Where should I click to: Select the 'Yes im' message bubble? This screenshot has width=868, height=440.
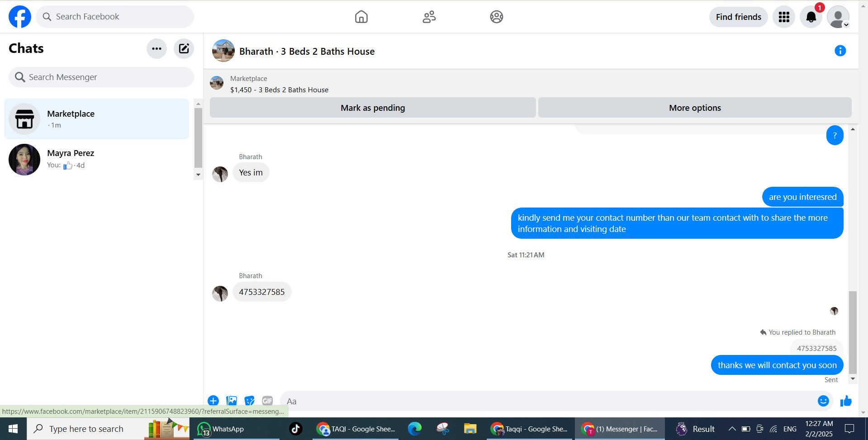pos(251,173)
